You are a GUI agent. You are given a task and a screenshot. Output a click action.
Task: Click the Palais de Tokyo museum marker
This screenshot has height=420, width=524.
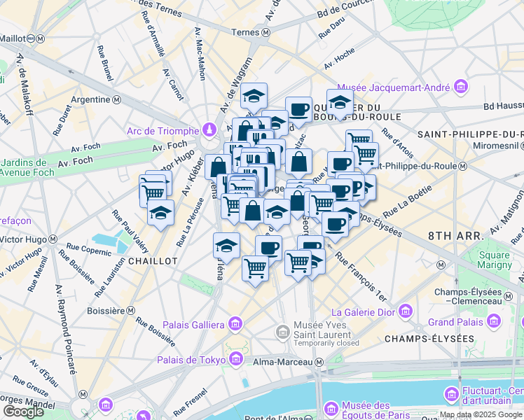[x=236, y=359]
